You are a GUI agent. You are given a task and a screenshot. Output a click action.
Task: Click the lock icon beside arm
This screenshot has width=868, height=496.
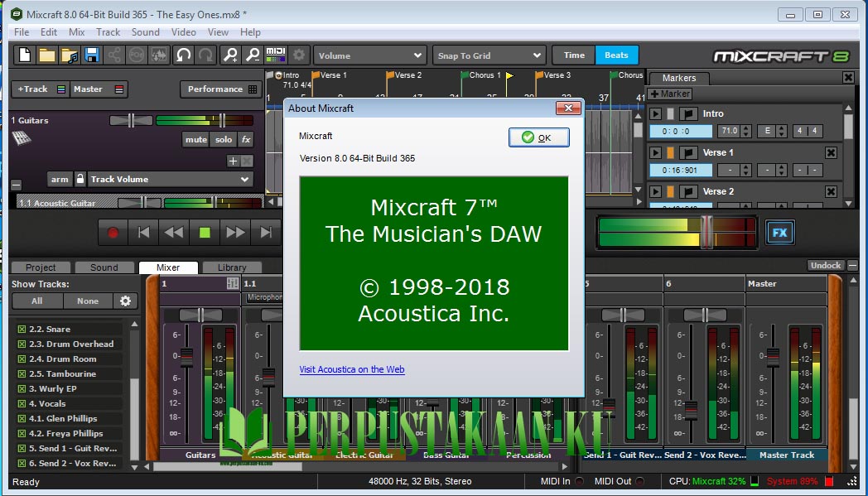coord(80,179)
